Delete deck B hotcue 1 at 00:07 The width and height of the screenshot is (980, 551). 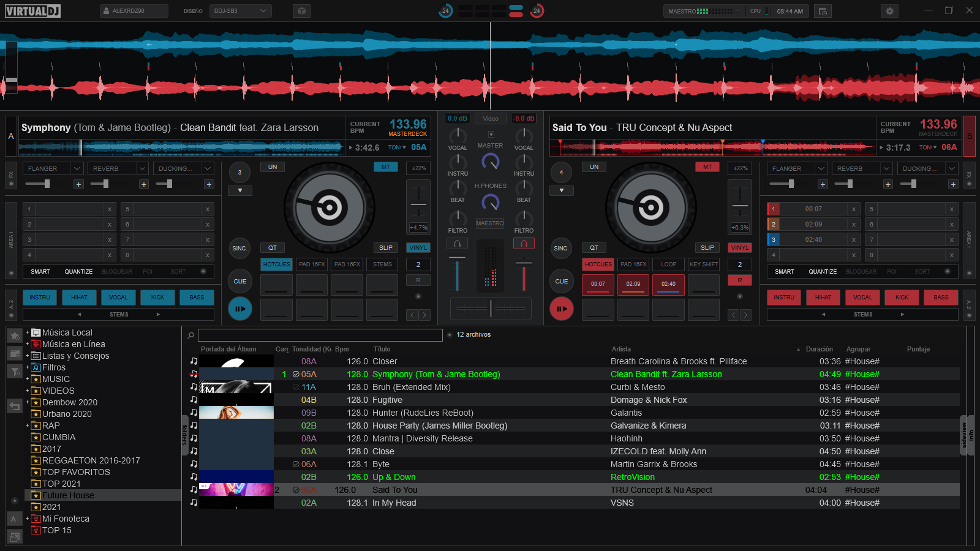pyautogui.click(x=854, y=209)
